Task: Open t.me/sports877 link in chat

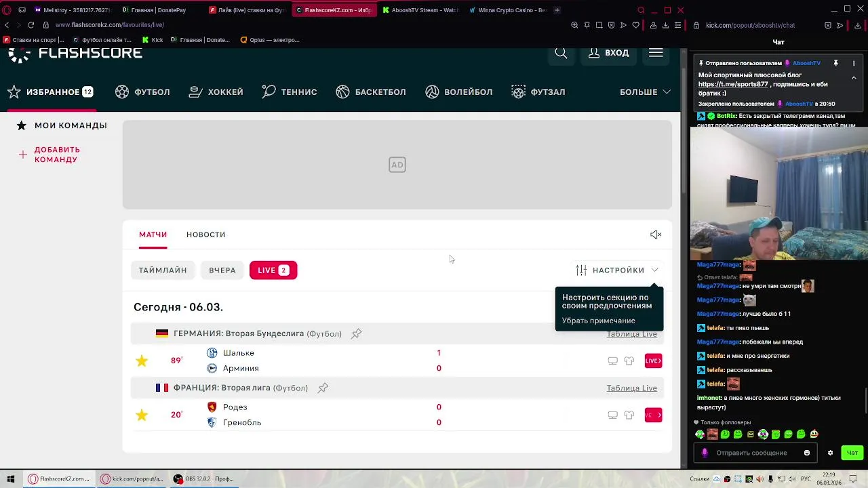Action: coord(733,84)
